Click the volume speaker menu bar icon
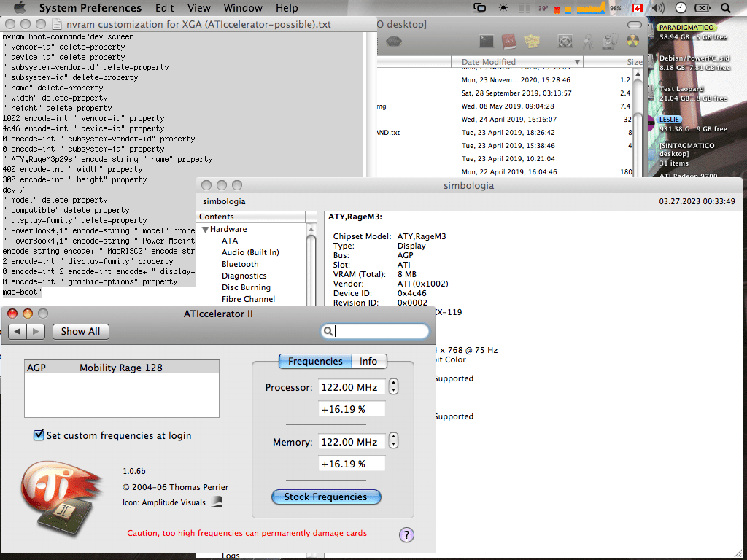 [658, 8]
